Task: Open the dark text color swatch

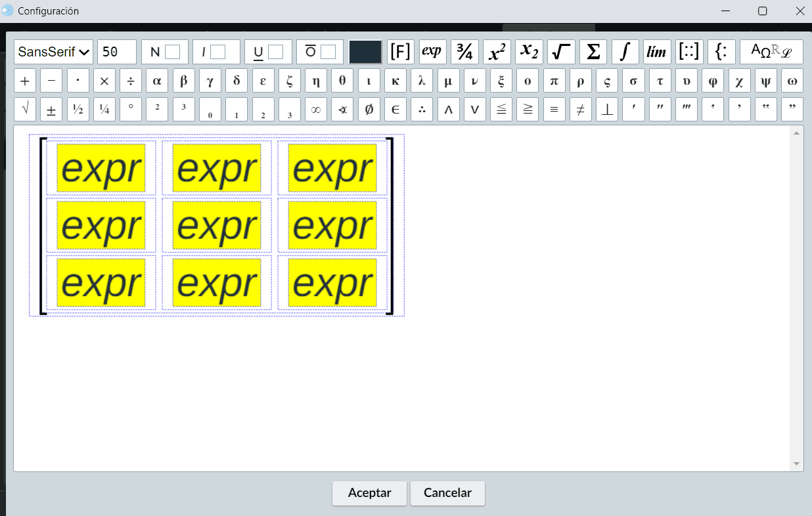Action: 365,52
